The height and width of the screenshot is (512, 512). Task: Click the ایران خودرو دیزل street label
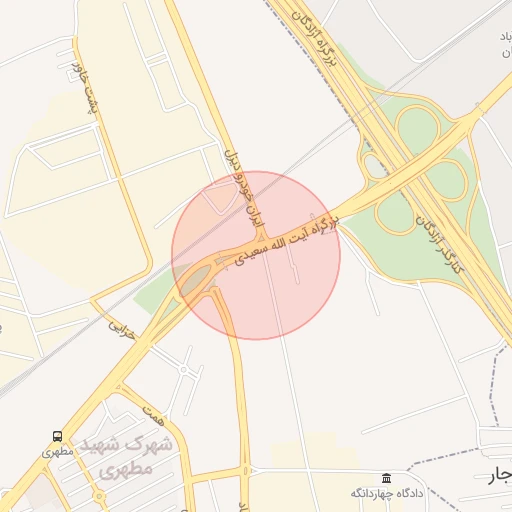pos(245,188)
